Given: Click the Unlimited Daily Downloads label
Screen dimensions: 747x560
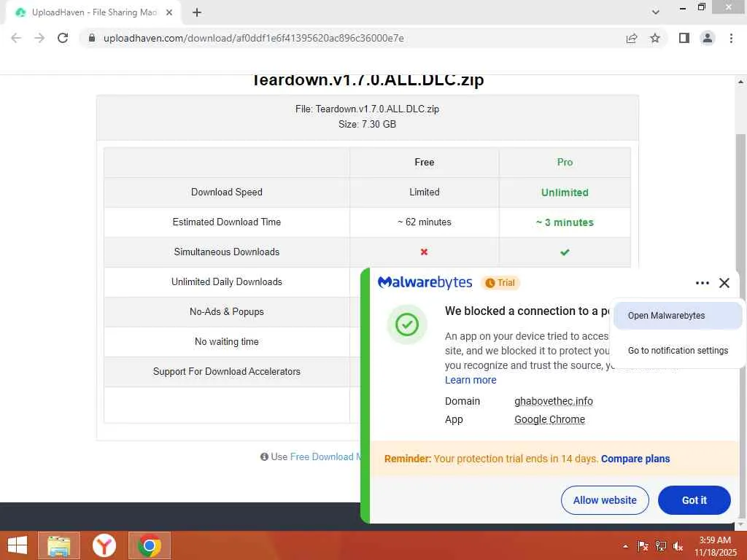Looking at the screenshot, I should (227, 282).
